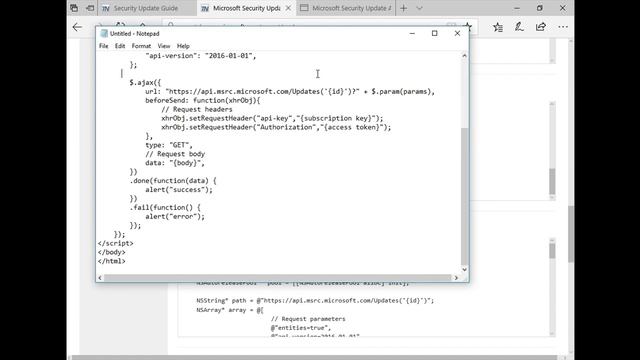The width and height of the screenshot is (640, 360).
Task: Click the url line with api.msrc.microsoft.com
Action: [x=290, y=91]
